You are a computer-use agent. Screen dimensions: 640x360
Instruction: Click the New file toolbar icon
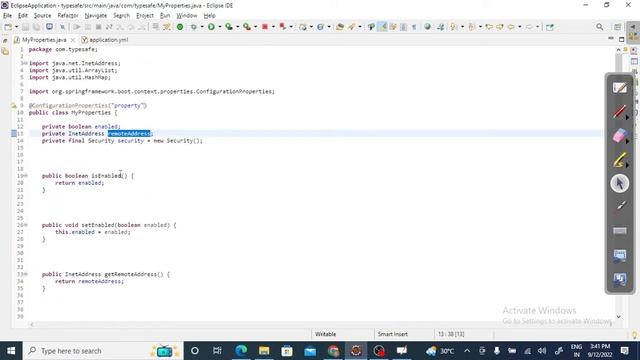click(8, 27)
